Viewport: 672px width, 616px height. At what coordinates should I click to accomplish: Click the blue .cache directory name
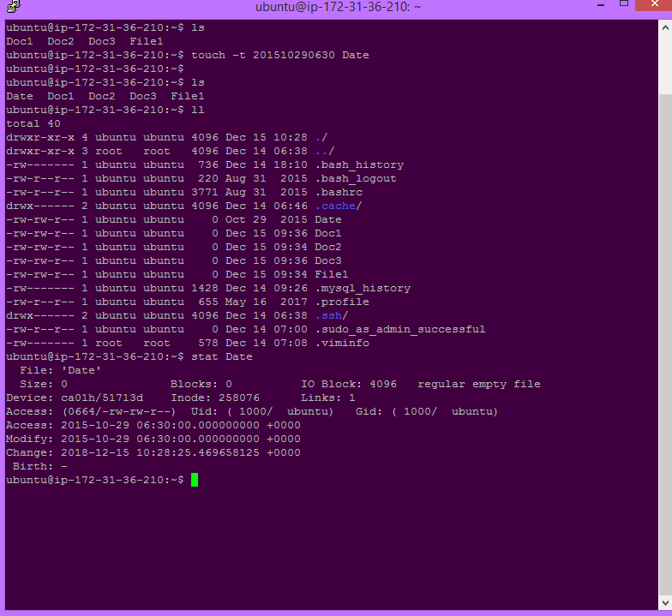point(335,206)
